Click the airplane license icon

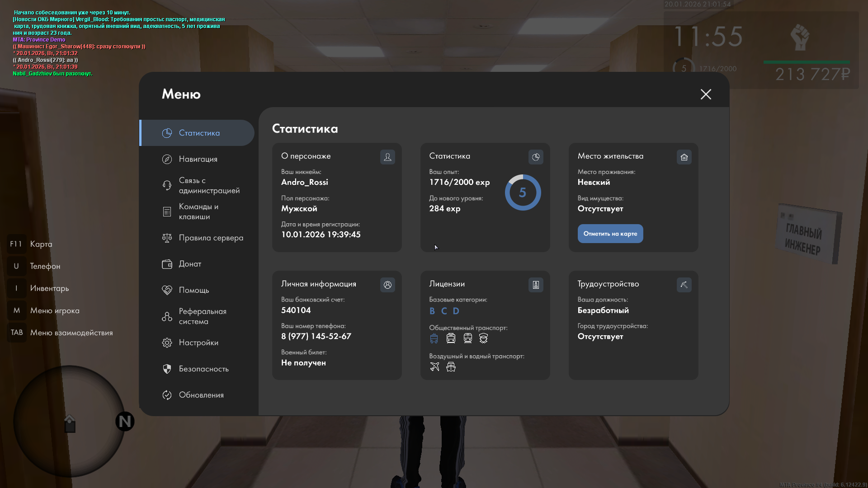click(434, 367)
